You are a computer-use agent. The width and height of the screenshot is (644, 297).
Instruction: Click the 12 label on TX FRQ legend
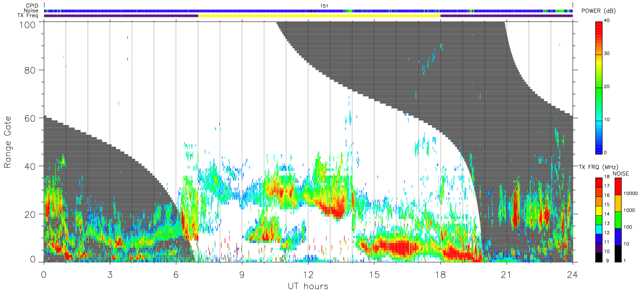click(x=607, y=233)
